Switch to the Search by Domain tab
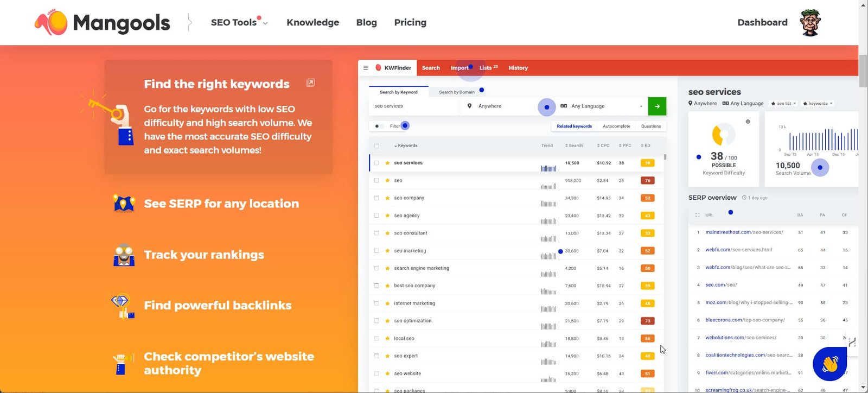 pos(457,92)
